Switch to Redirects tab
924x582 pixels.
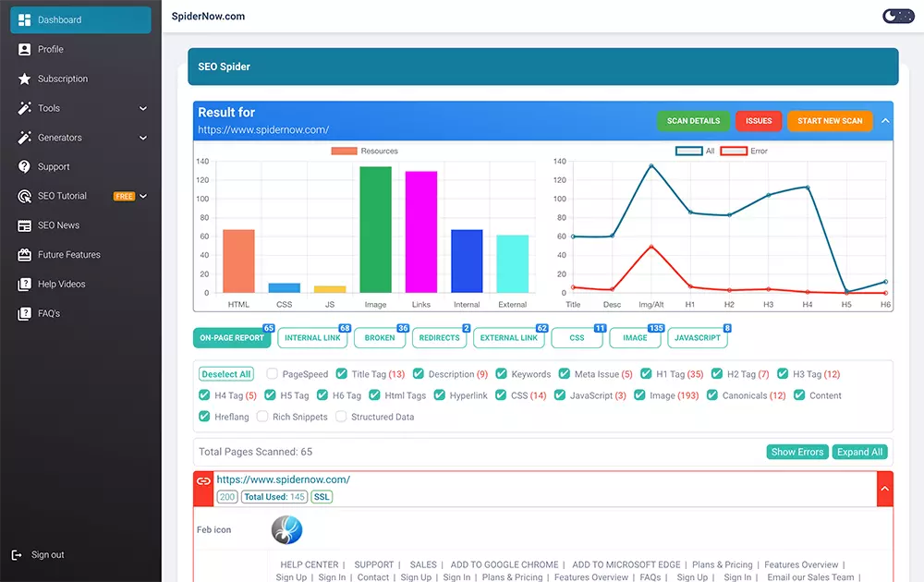439,338
